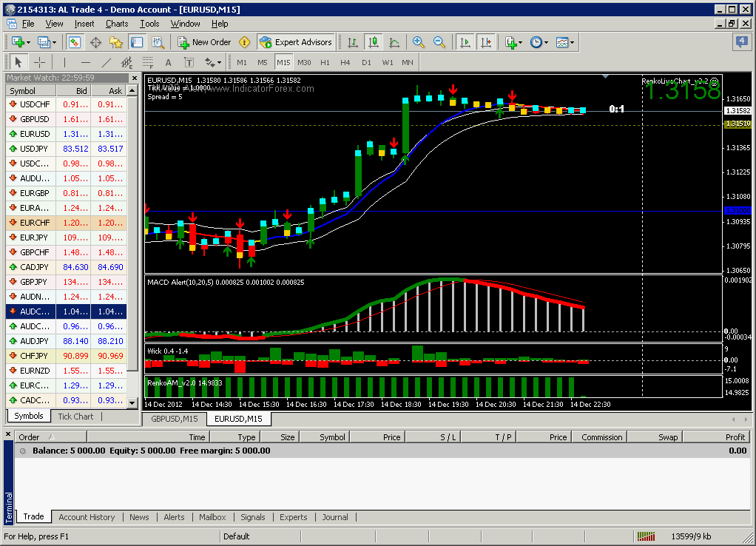Open the Insert menu
This screenshot has width=756, height=546.
point(84,24)
